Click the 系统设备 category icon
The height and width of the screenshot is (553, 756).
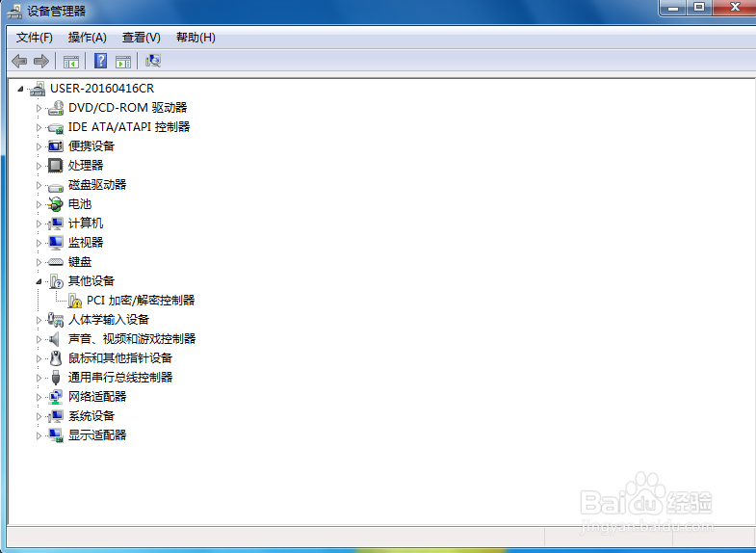tap(56, 416)
